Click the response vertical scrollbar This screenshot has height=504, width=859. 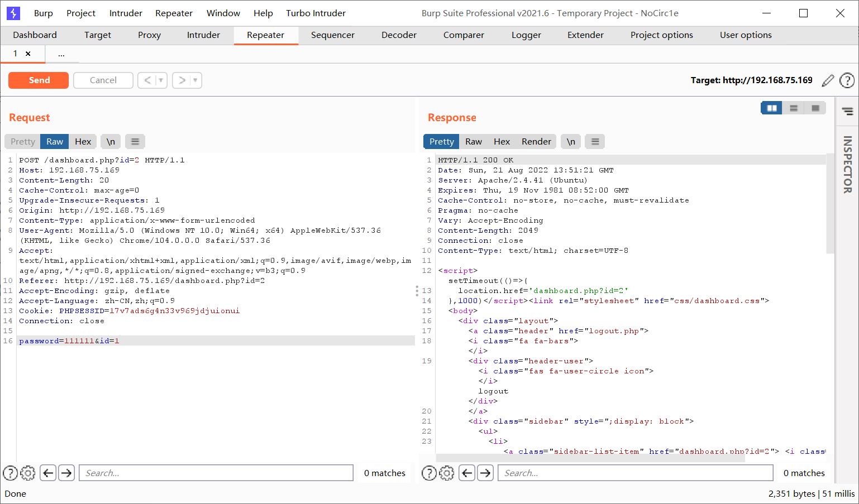830,204
